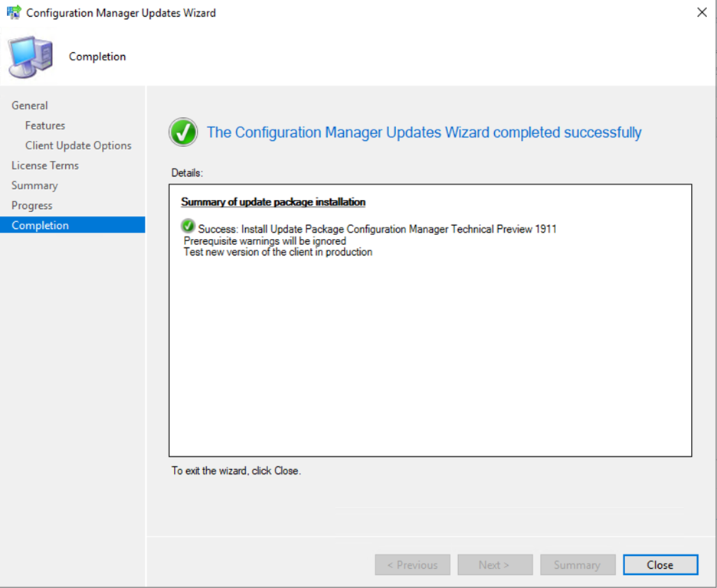717x588 pixels.
Task: Open the Progress page
Action: click(31, 205)
